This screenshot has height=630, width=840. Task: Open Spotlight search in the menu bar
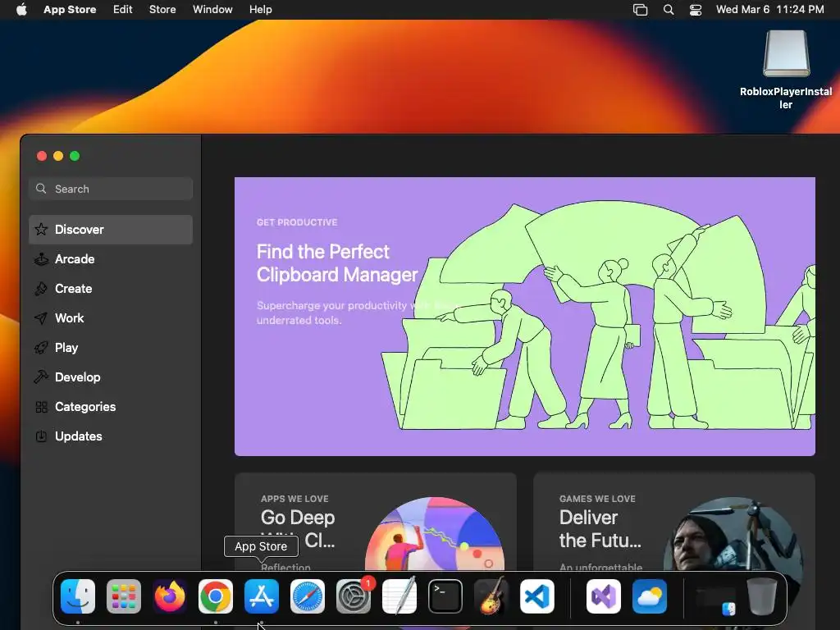point(669,10)
